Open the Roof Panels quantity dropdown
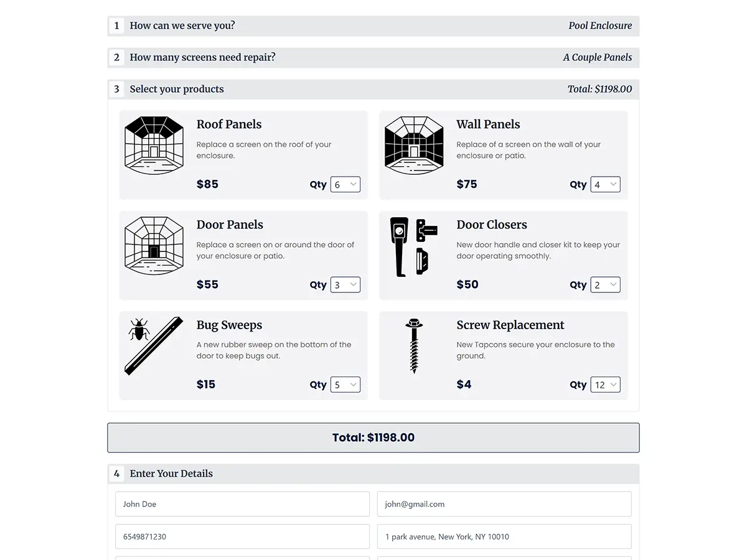This screenshot has height=560, width=747. (345, 185)
